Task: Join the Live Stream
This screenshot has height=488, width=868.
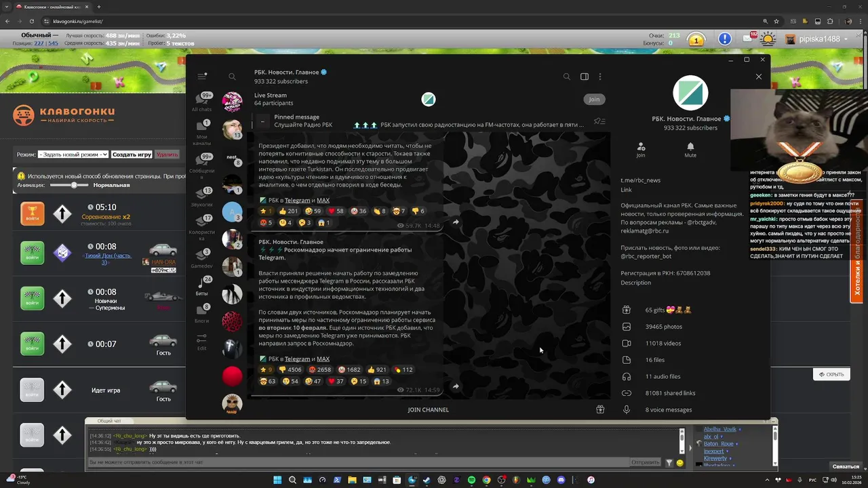Action: 594,99
